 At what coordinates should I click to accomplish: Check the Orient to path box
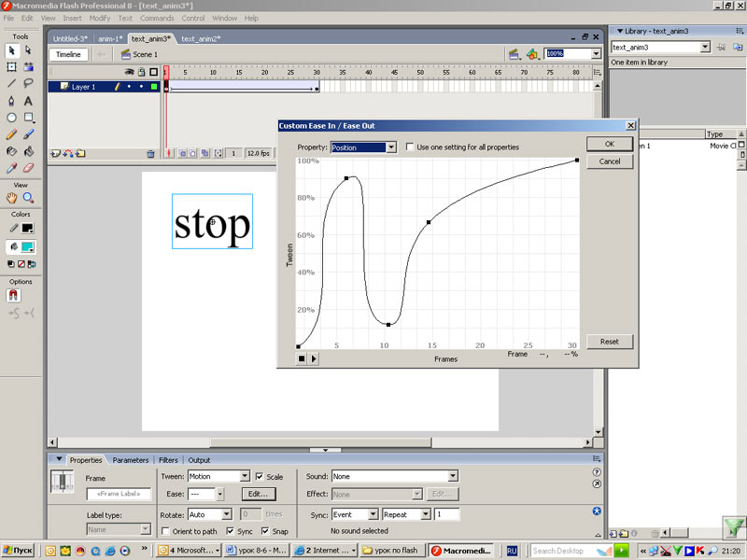pyautogui.click(x=165, y=531)
